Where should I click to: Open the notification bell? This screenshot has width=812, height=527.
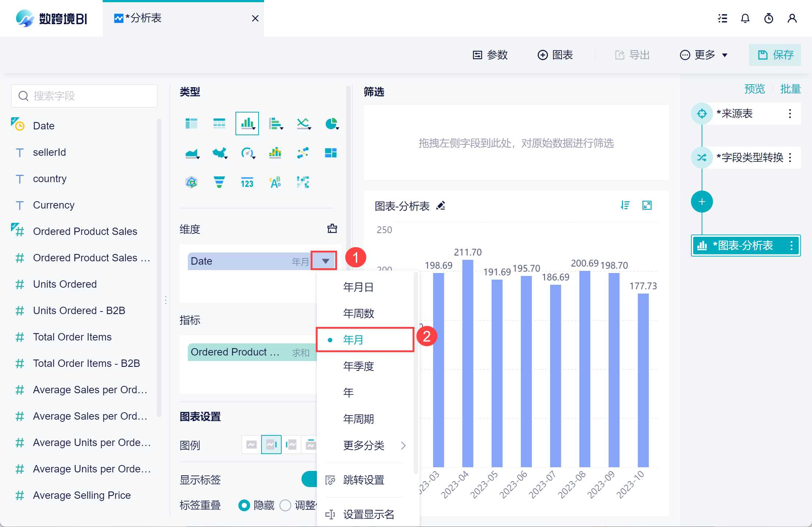745,18
